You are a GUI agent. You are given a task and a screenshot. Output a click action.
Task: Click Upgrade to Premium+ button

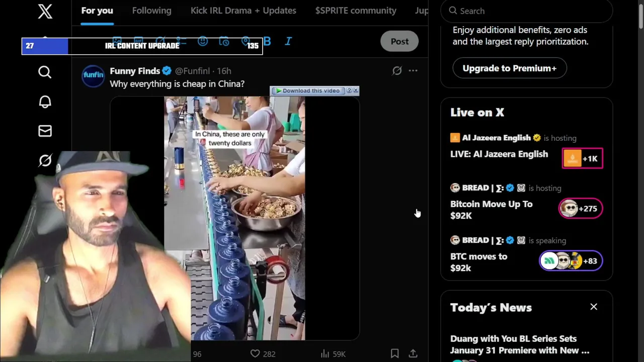(509, 68)
